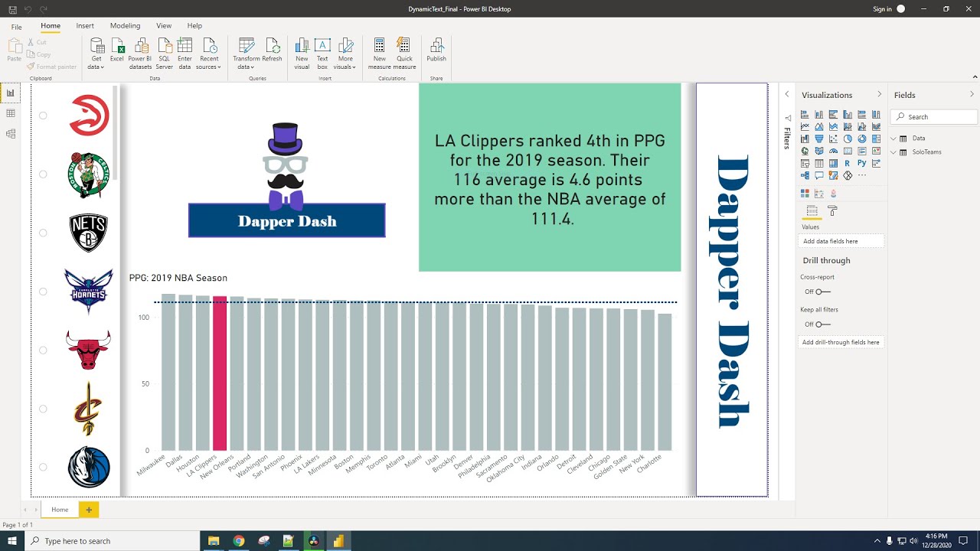Expand the SoloTeams table in Fields
980x551 pixels.
point(894,152)
